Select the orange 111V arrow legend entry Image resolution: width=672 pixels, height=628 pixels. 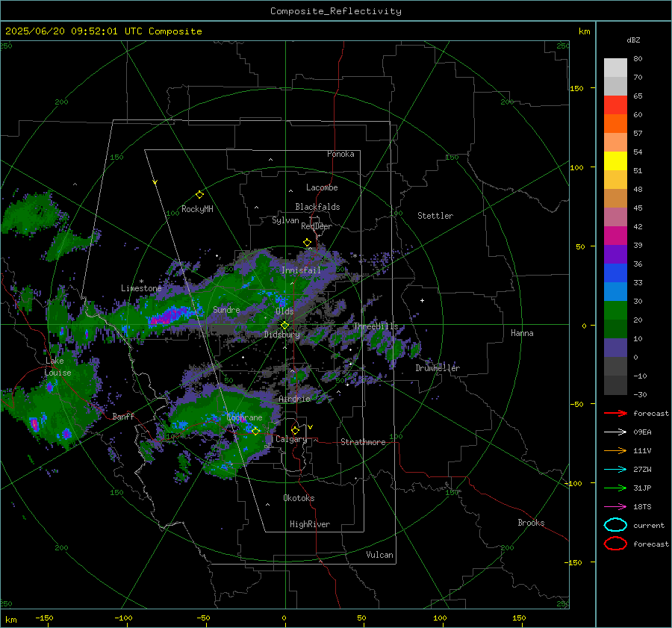(615, 450)
